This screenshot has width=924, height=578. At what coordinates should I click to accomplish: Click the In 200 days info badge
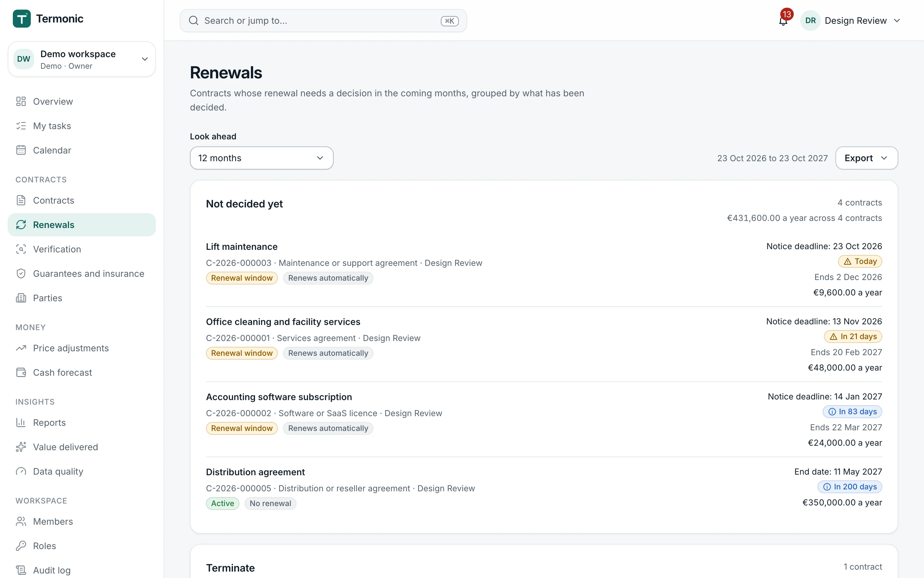(x=850, y=487)
